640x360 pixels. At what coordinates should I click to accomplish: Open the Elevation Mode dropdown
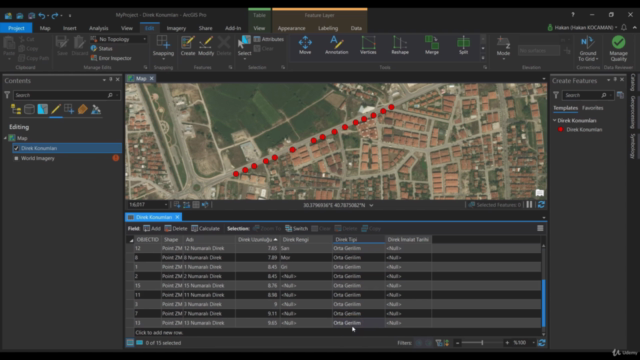503,59
